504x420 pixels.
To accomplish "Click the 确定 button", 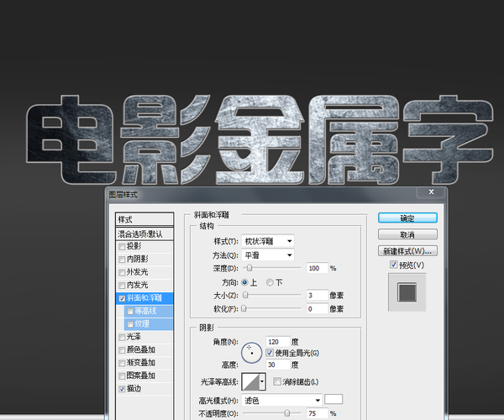I will tap(407, 218).
